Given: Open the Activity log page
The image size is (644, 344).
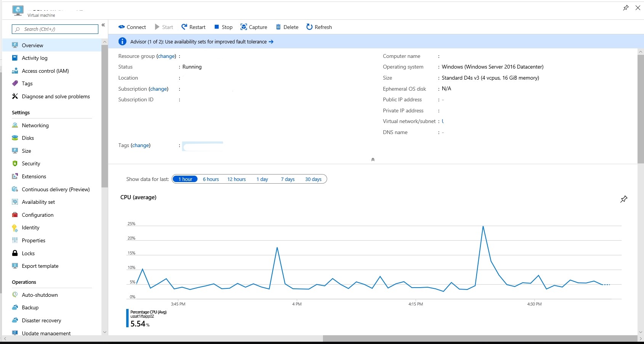Looking at the screenshot, I should [x=34, y=58].
